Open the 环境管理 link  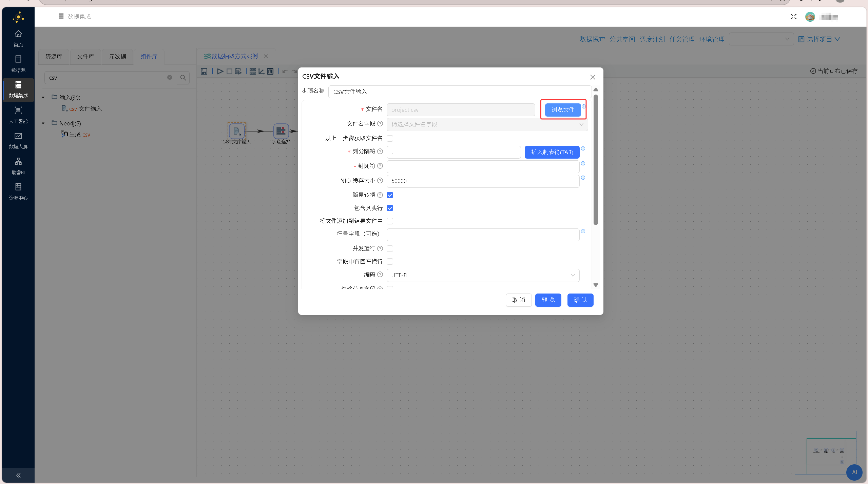tap(712, 39)
